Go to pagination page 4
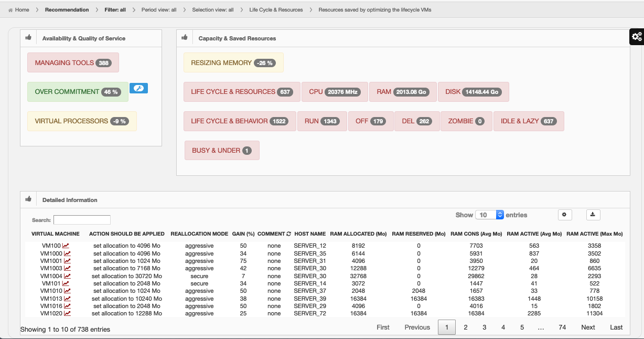The height and width of the screenshot is (339, 644). click(x=503, y=327)
